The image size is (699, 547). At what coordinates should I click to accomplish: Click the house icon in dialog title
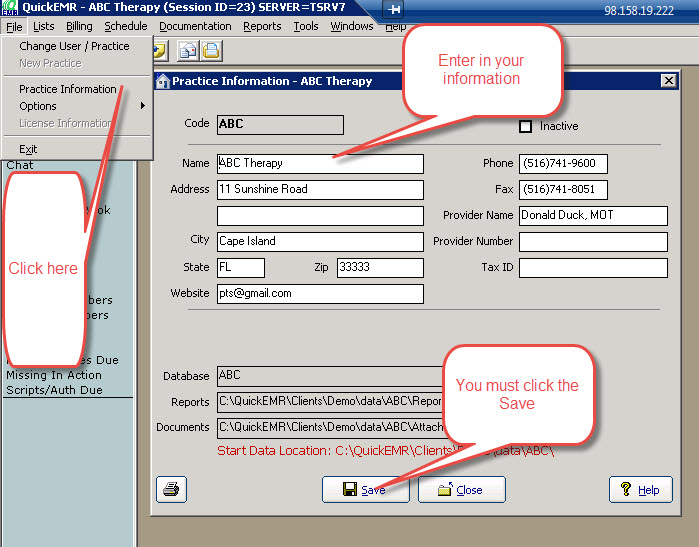point(163,81)
